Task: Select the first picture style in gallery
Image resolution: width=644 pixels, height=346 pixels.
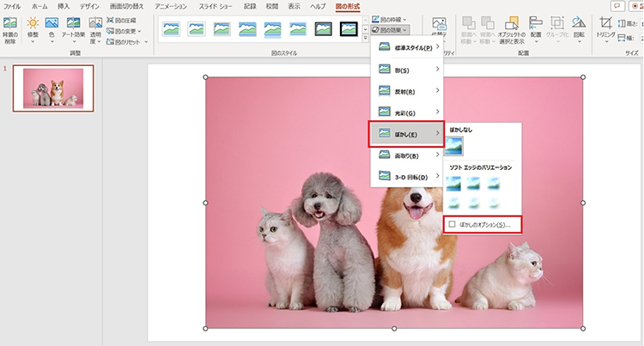Action: 171,30
